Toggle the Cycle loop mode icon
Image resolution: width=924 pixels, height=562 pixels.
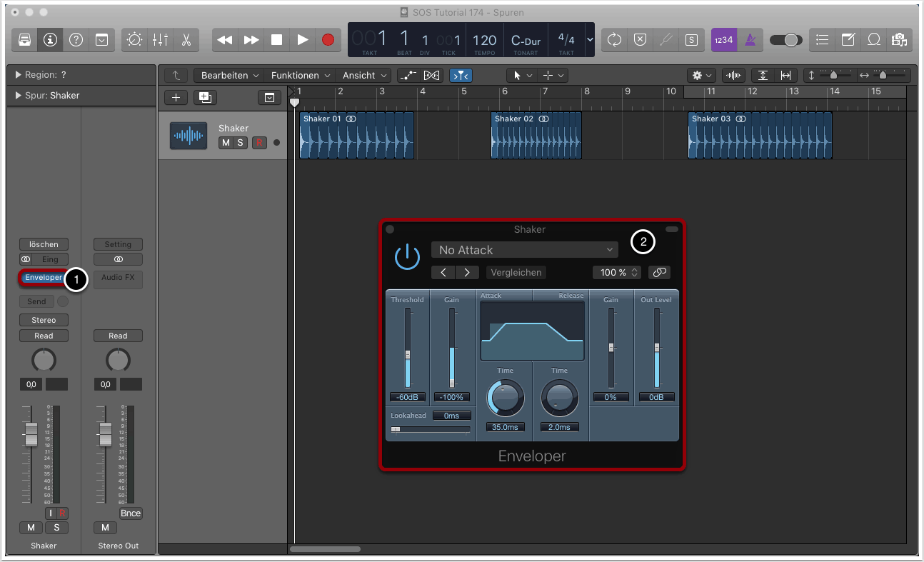pos(614,40)
